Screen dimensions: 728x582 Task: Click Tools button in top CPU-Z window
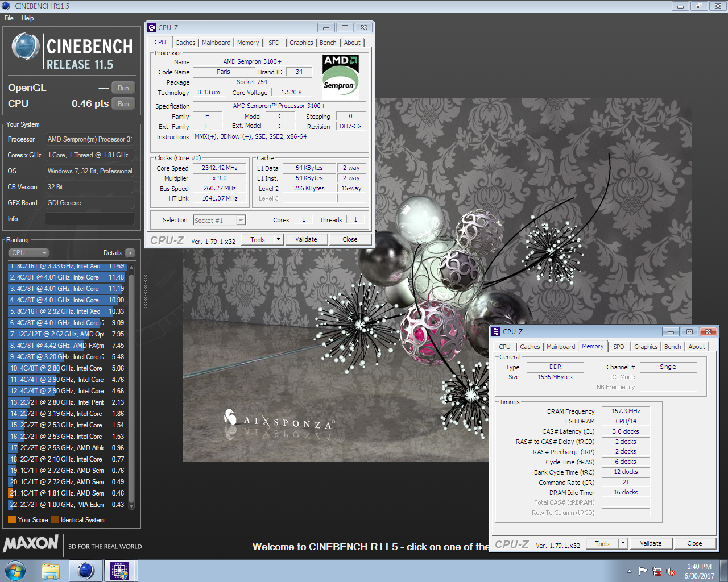click(x=258, y=240)
